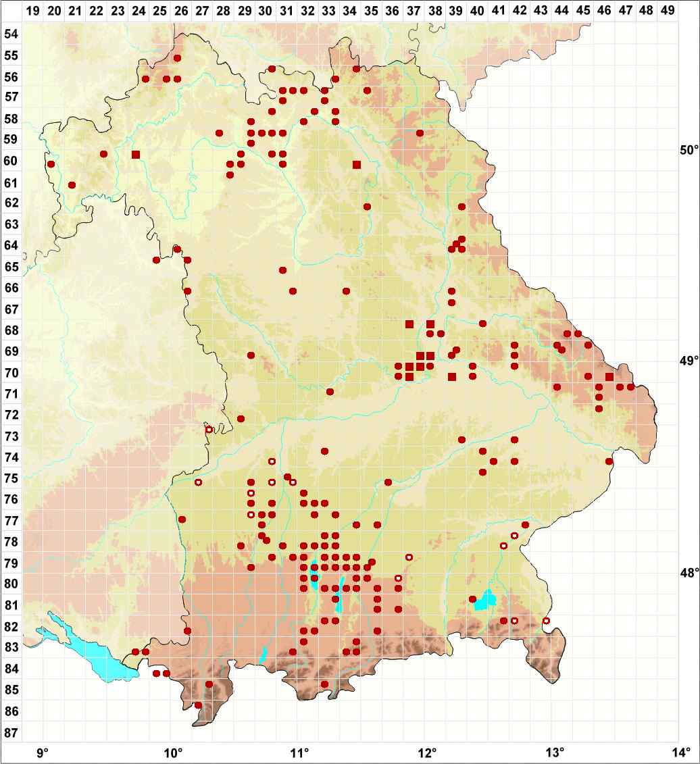
Task: Click column number 32
Action: pos(307,10)
